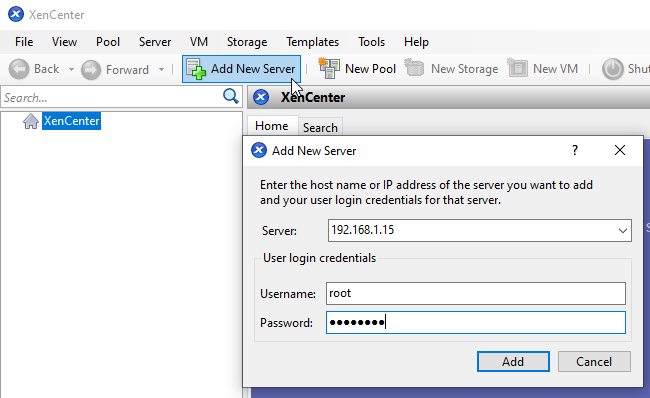Open the View menu
This screenshot has width=650, height=398.
pyautogui.click(x=64, y=42)
